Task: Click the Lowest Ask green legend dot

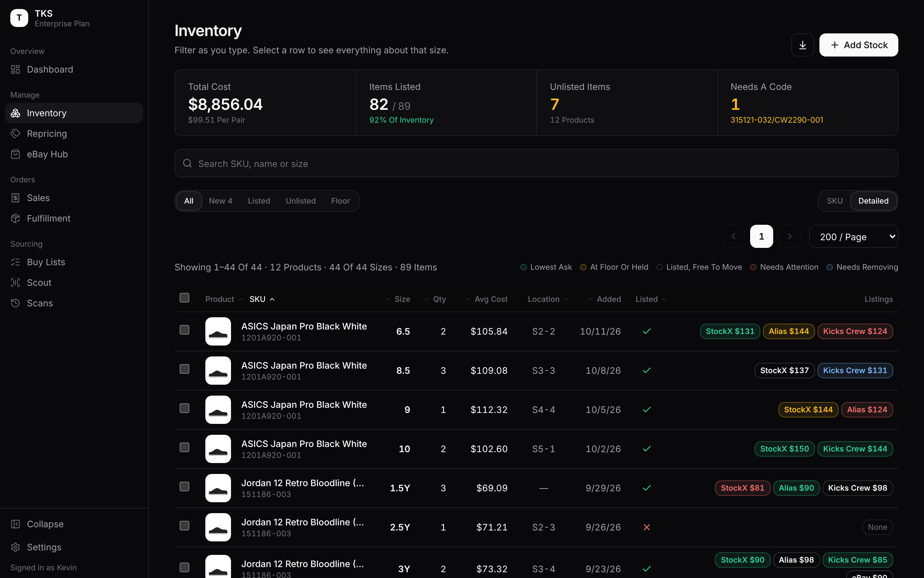Action: [x=524, y=267]
